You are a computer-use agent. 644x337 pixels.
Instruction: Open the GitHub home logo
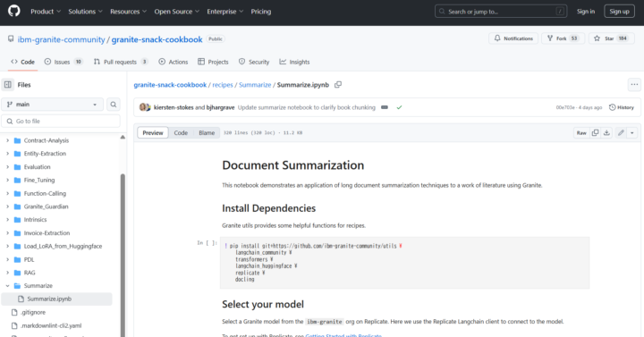14,11
